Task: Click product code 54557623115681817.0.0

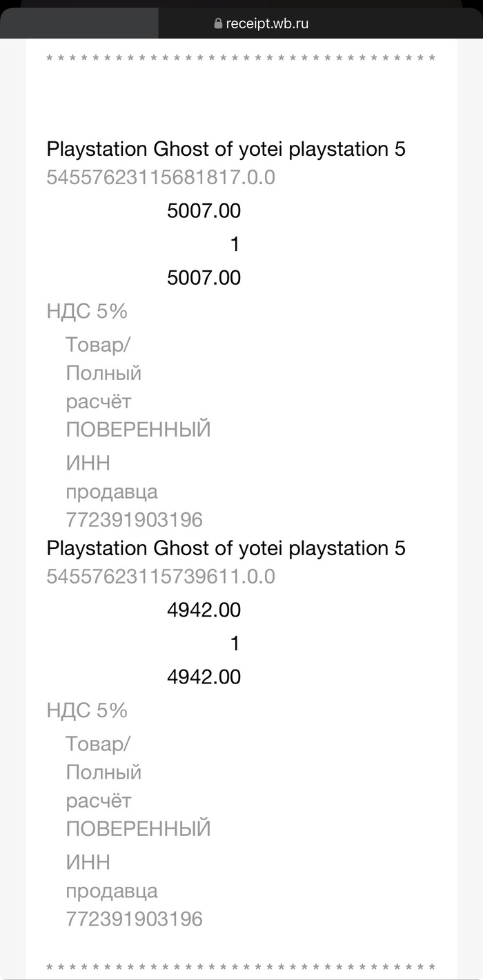Action: 161,177
